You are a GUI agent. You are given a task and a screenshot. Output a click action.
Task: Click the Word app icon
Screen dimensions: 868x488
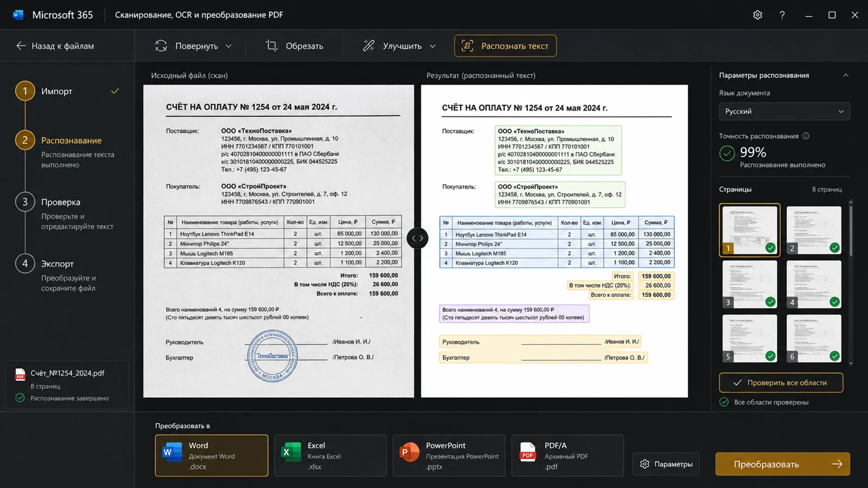point(172,452)
